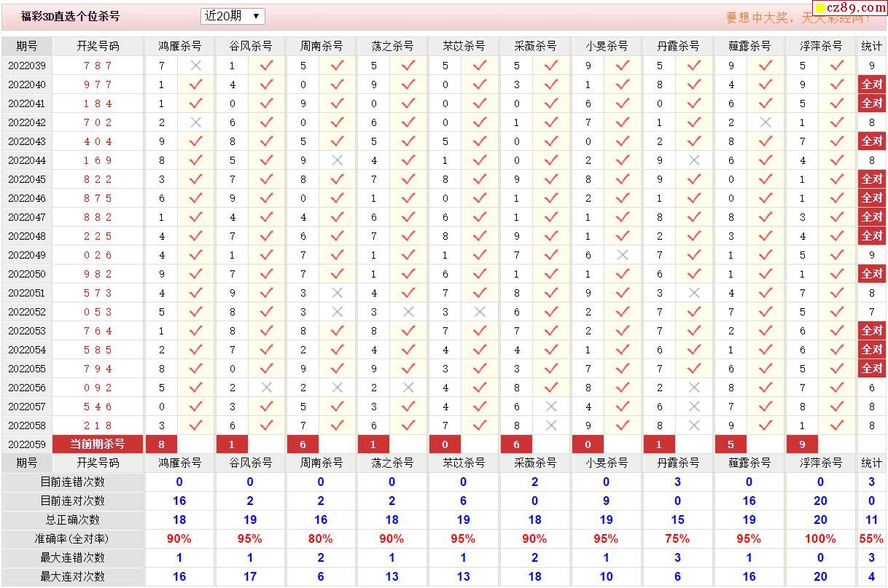This screenshot has height=588, width=888.
Task: Click the gray X in 丹霞 row 2022058
Action: click(x=694, y=426)
